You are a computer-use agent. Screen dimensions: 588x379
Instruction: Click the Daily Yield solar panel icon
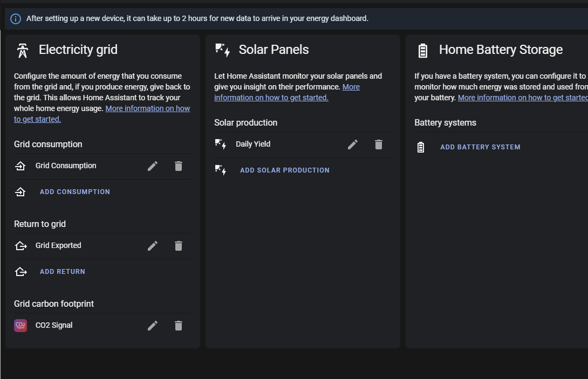(221, 144)
